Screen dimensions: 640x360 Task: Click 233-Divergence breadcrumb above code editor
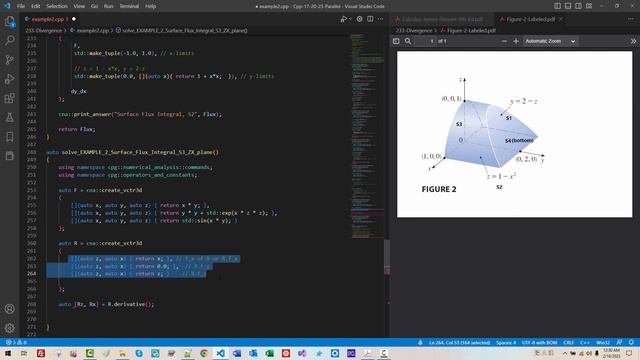(44, 30)
